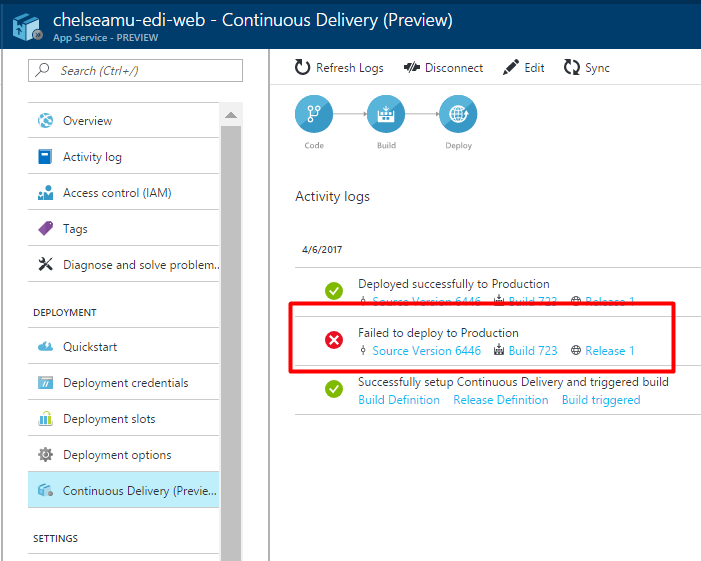Open Diagnose and solve problems
The height and width of the screenshot is (561, 701).
pos(123,265)
